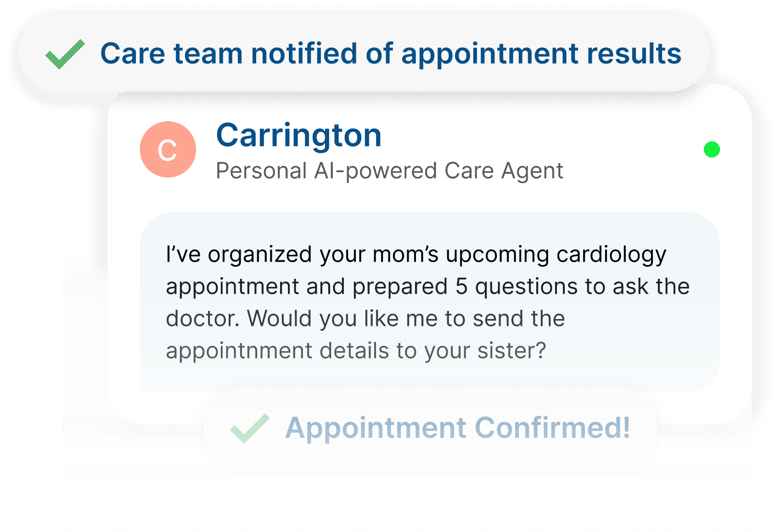The width and height of the screenshot is (781, 532).
Task: Click the 'Personal AI-powered Care Agent' subtitle
Action: pyautogui.click(x=389, y=171)
